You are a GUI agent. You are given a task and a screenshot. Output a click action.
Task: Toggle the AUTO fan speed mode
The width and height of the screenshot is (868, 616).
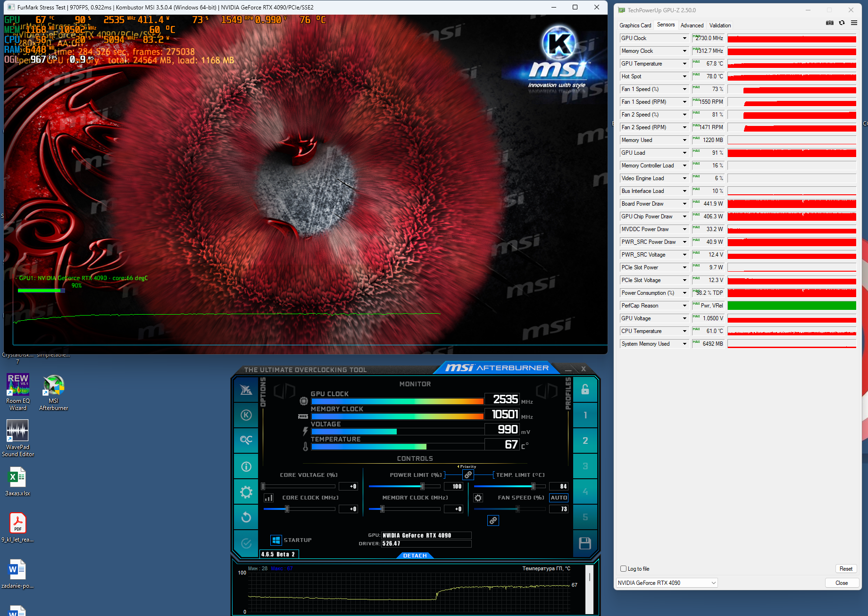(559, 498)
